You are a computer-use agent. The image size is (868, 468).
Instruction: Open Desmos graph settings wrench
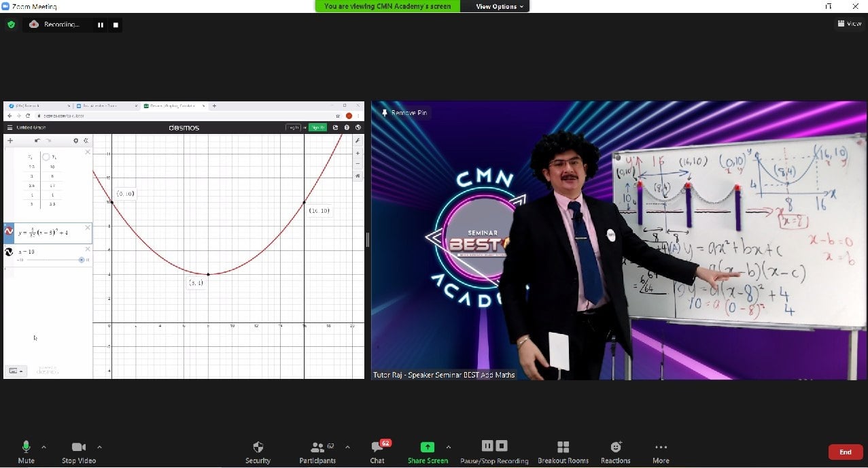[358, 140]
